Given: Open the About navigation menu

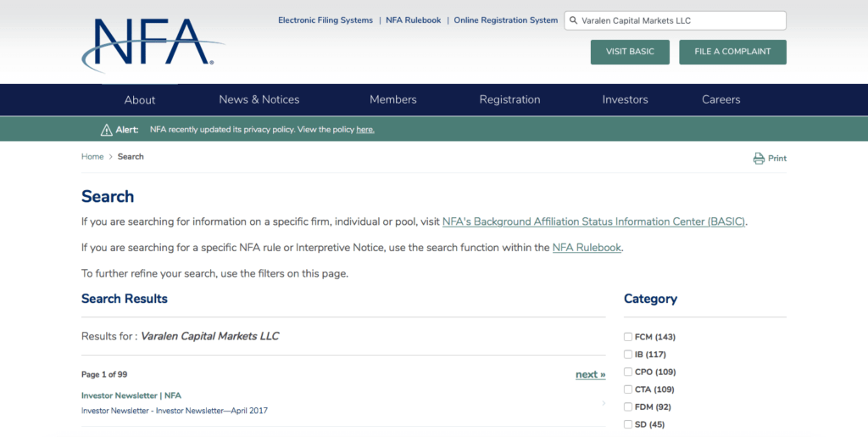Looking at the screenshot, I should pyautogui.click(x=140, y=99).
